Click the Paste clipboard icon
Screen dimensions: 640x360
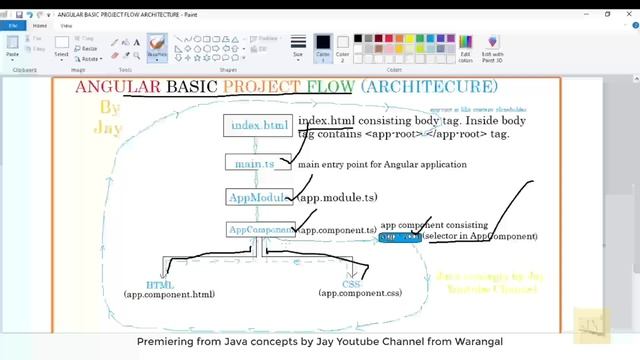click(12, 42)
